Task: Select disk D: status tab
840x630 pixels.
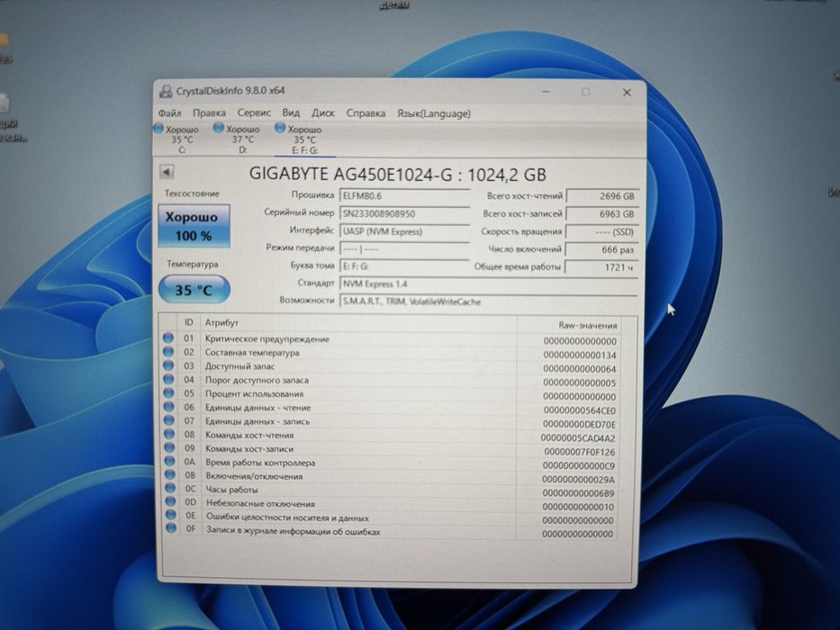Action: tap(238, 139)
